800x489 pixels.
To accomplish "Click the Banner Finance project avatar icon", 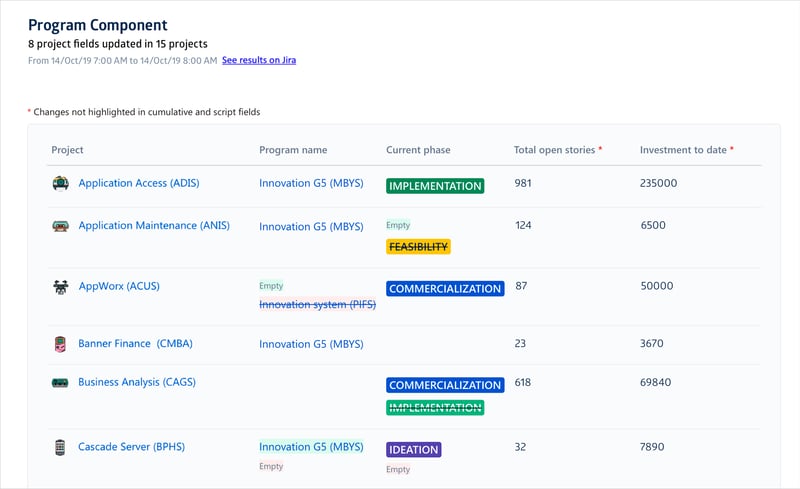I will click(x=60, y=344).
